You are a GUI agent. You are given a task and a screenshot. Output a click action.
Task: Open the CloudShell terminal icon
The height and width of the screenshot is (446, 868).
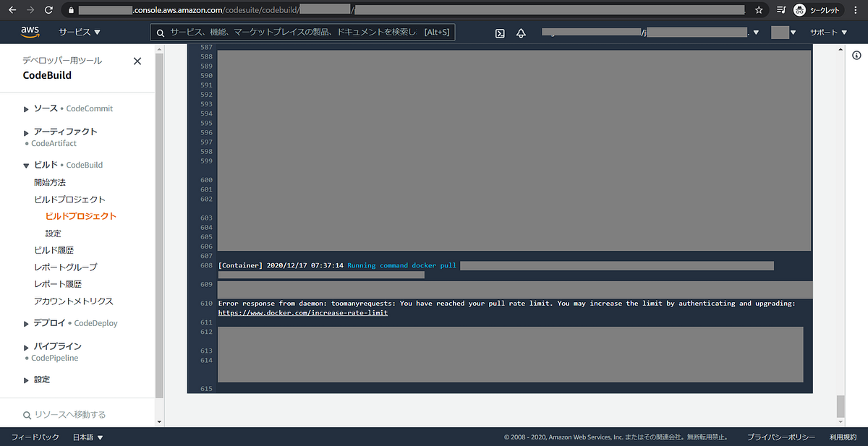pos(500,33)
